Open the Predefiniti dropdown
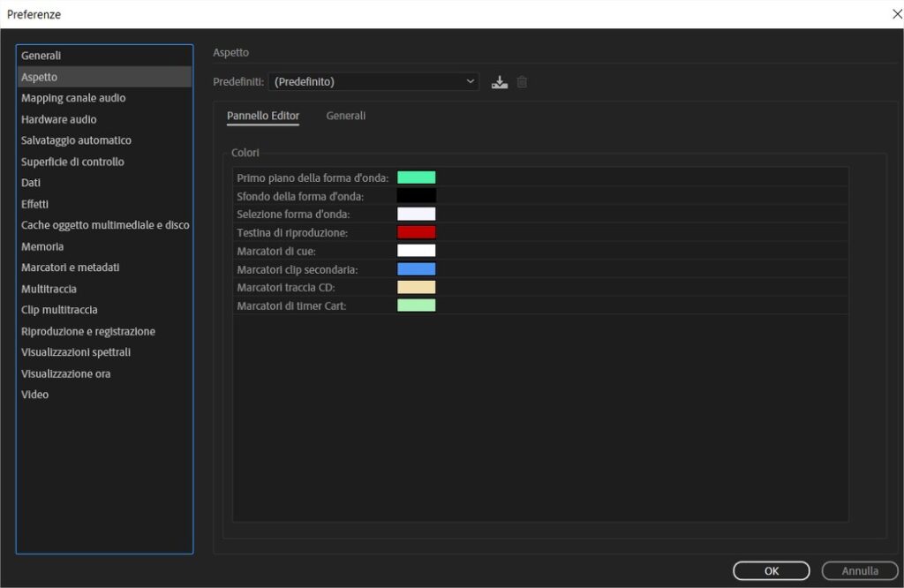904x588 pixels. (373, 82)
